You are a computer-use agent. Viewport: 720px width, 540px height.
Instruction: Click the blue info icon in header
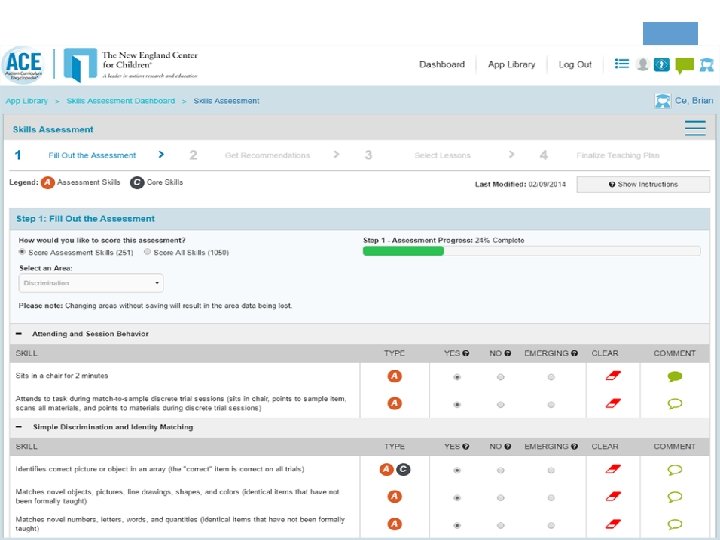662,64
